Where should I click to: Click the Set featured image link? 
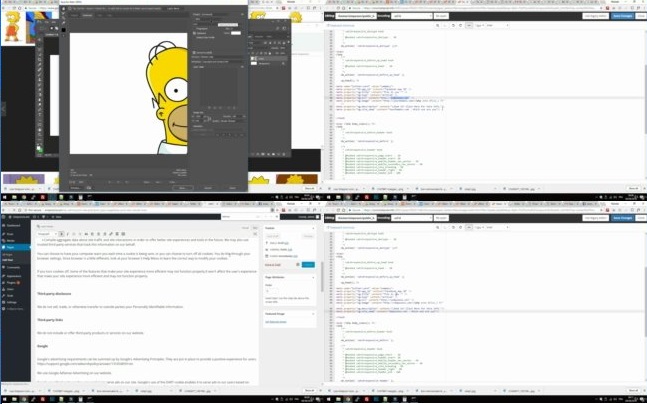(276, 322)
